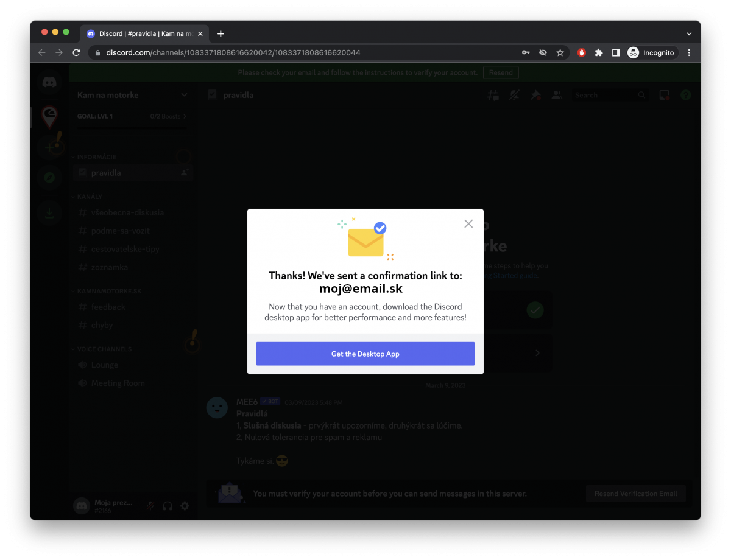Open a new browser tab
This screenshot has width=731, height=560.
[221, 33]
